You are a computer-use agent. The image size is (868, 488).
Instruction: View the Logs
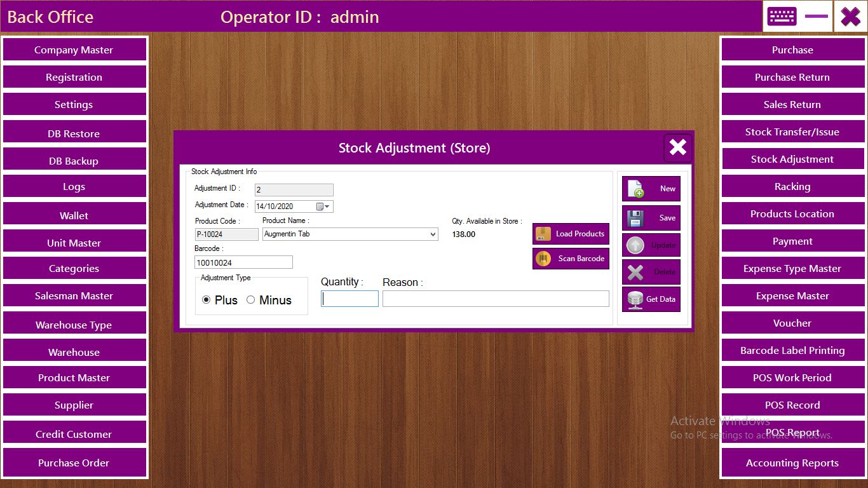point(74,186)
